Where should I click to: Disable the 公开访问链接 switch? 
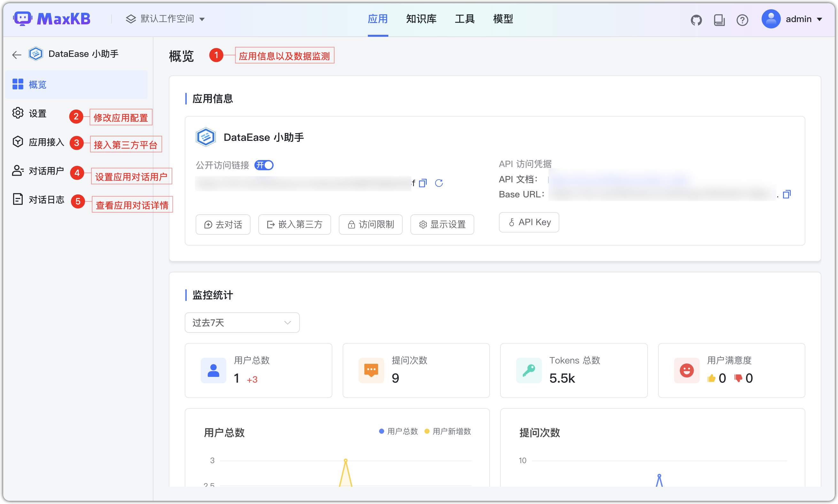[264, 165]
